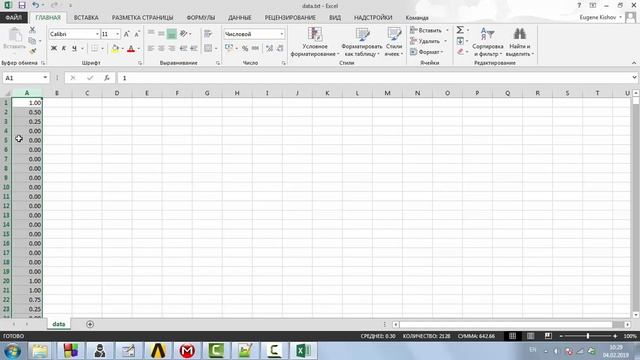Image resolution: width=640 pixels, height=360 pixels.
Task: Click the Save icon in quick access toolbar
Action: (22, 5)
